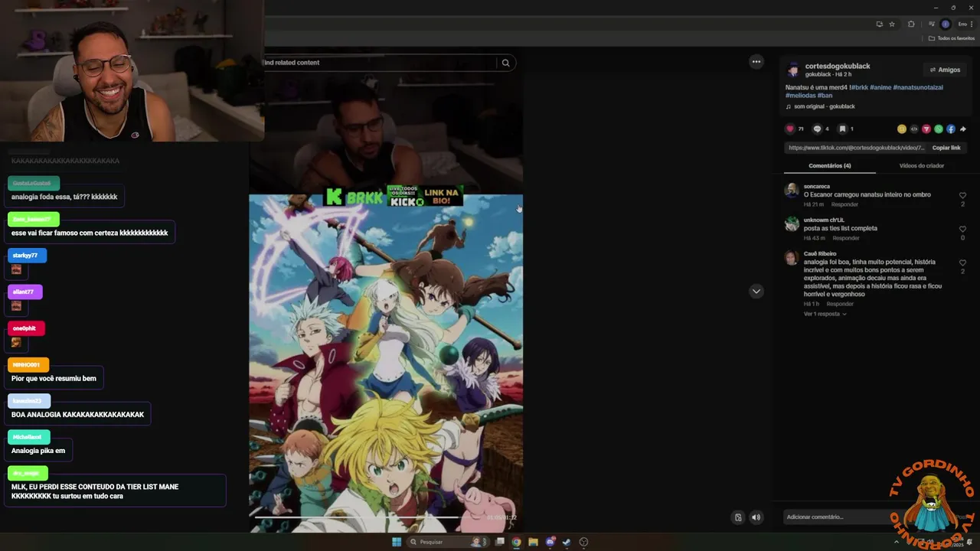Mute the video with the speaker icon

pyautogui.click(x=756, y=517)
